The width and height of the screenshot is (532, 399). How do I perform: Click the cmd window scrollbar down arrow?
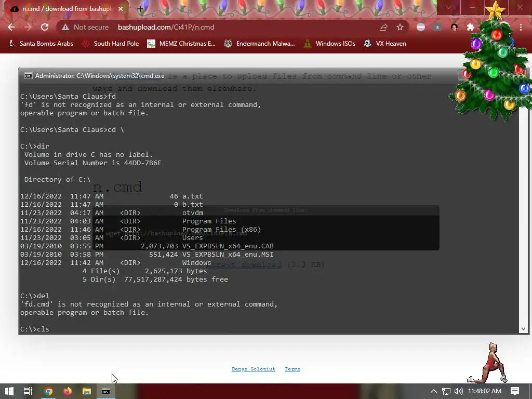523,329
